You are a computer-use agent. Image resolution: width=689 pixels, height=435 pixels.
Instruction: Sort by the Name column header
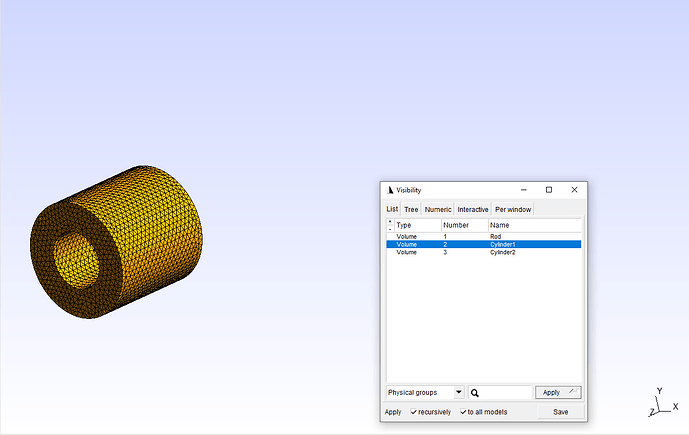(534, 225)
